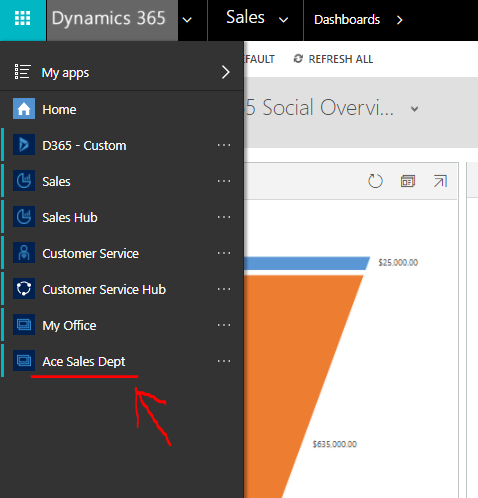Open more options for Ace Sales Dept
This screenshot has width=478, height=498.
pos(224,361)
